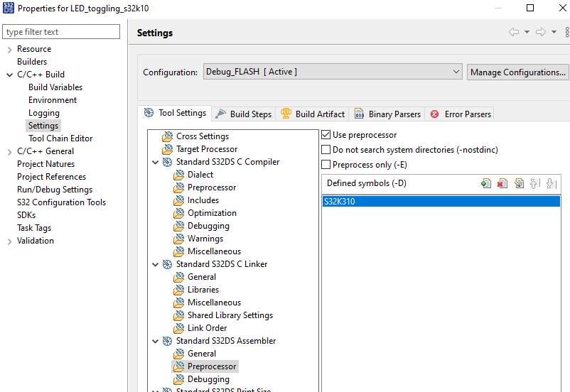Select Run/Debug Settings item

(x=55, y=190)
